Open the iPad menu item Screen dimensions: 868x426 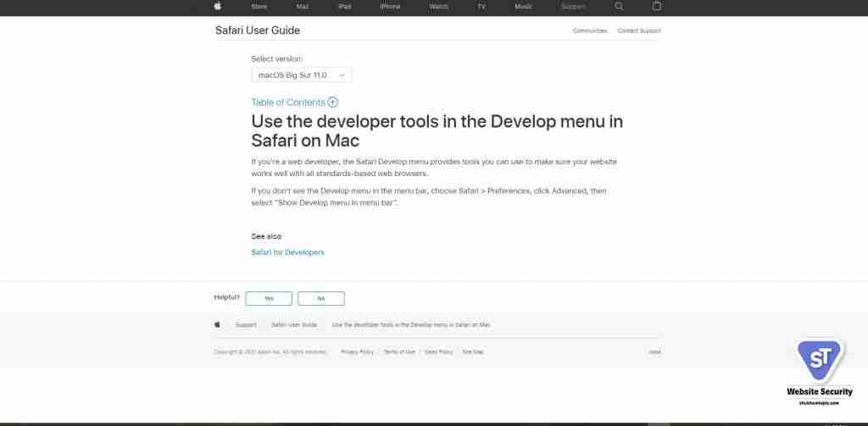[345, 7]
